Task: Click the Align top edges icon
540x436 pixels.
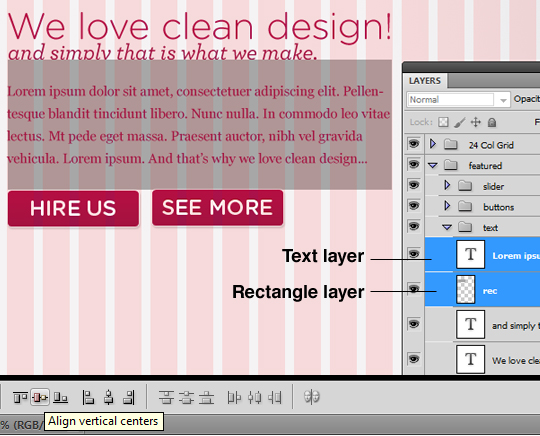Action: (20, 398)
